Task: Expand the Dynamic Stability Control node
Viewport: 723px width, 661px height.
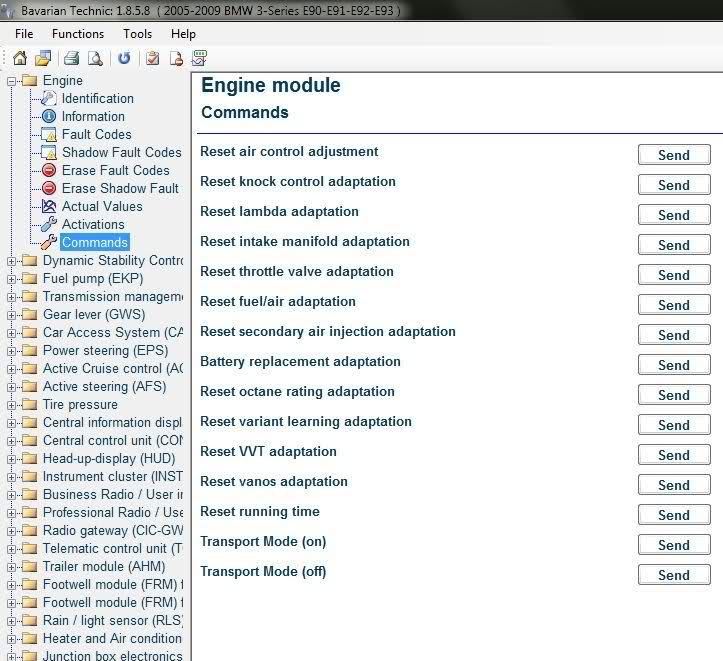Action: click(12, 261)
